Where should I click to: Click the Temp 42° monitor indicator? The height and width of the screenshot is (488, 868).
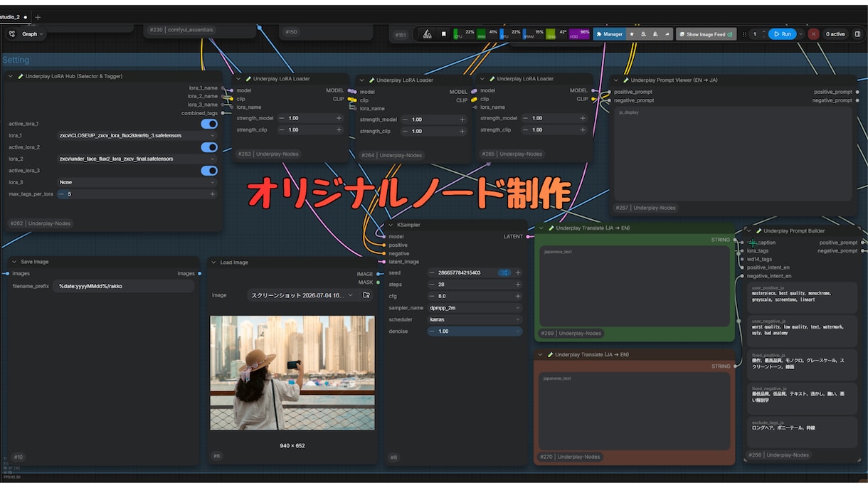tap(556, 33)
